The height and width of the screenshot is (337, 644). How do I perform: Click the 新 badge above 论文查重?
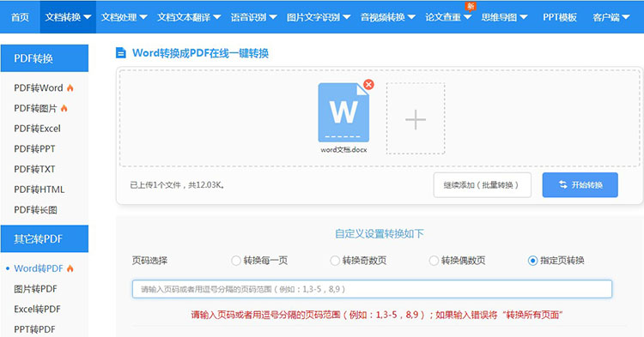[x=471, y=6]
